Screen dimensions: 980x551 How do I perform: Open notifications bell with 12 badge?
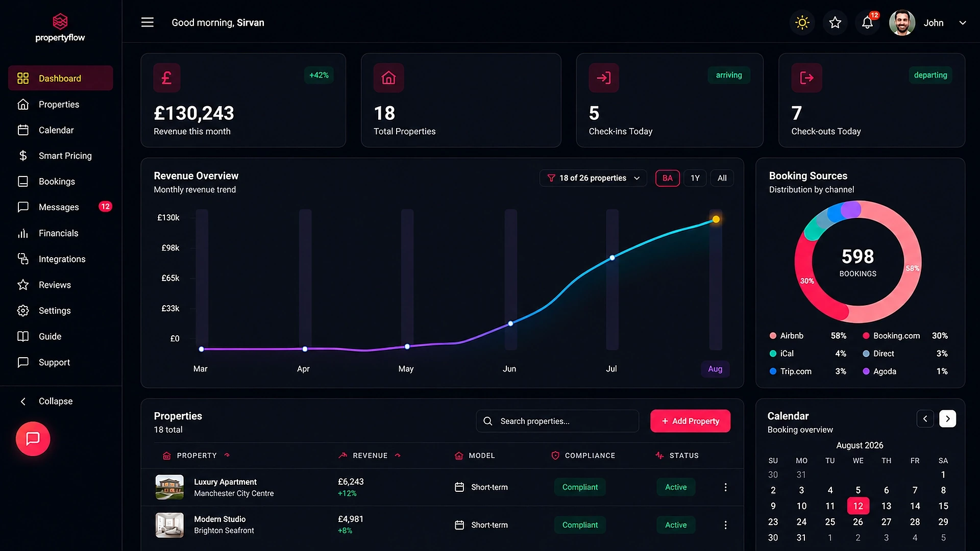click(868, 22)
